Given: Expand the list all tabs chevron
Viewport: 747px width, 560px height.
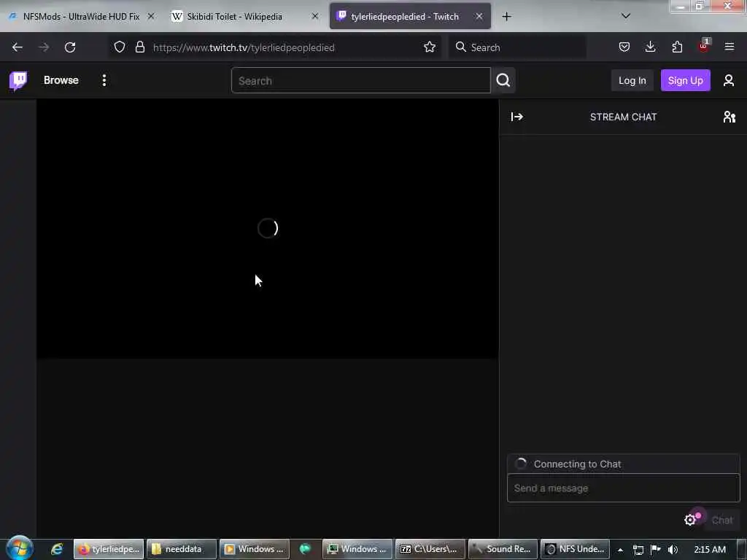Looking at the screenshot, I should pyautogui.click(x=625, y=16).
